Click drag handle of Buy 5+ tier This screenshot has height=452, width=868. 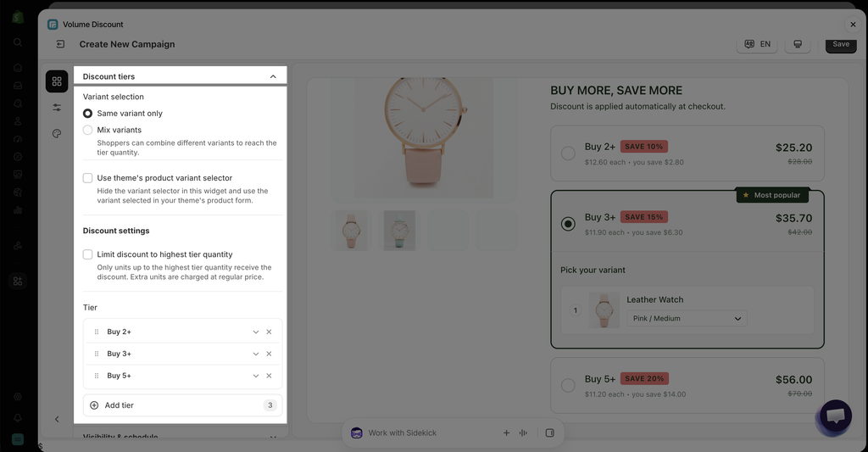pyautogui.click(x=97, y=376)
